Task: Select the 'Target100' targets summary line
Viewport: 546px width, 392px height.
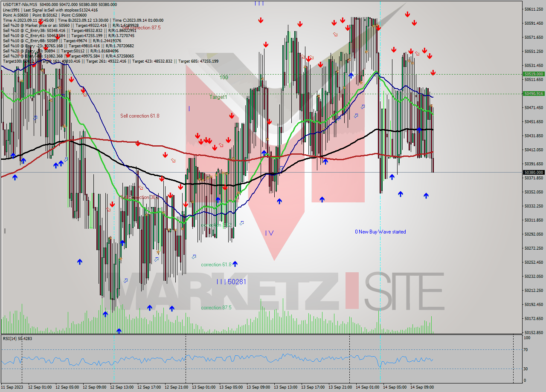Action: point(110,61)
